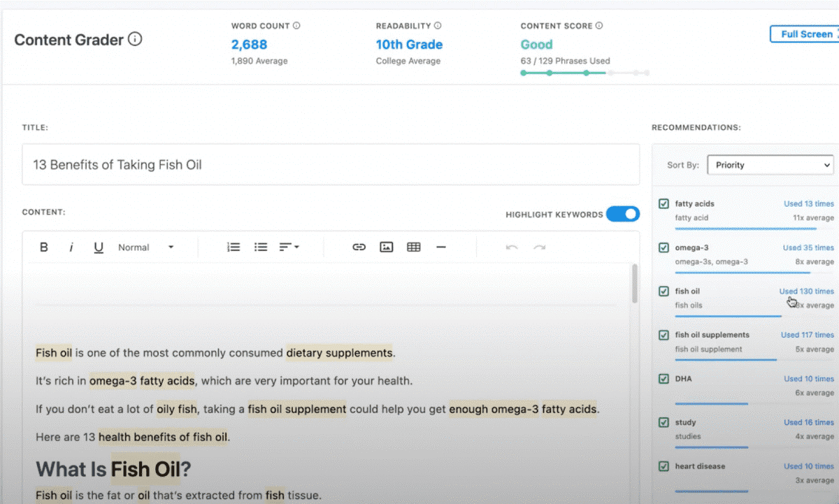Viewport: 839px width, 504px height.
Task: Insert a hyperlink with the link icon
Action: click(359, 247)
